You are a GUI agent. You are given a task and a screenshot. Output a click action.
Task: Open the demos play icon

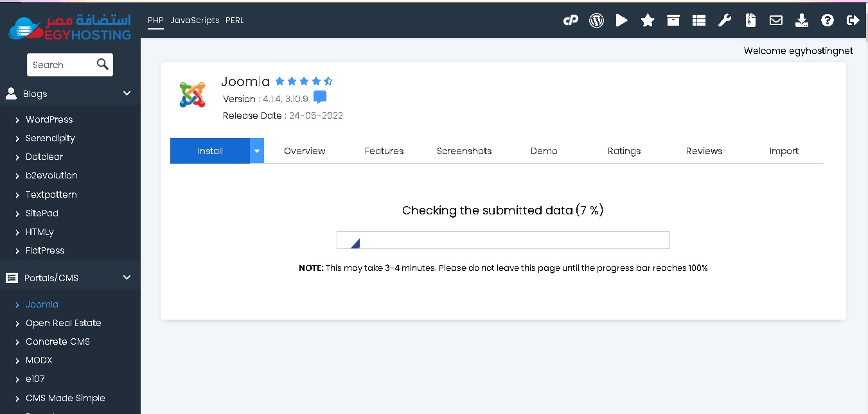(621, 21)
